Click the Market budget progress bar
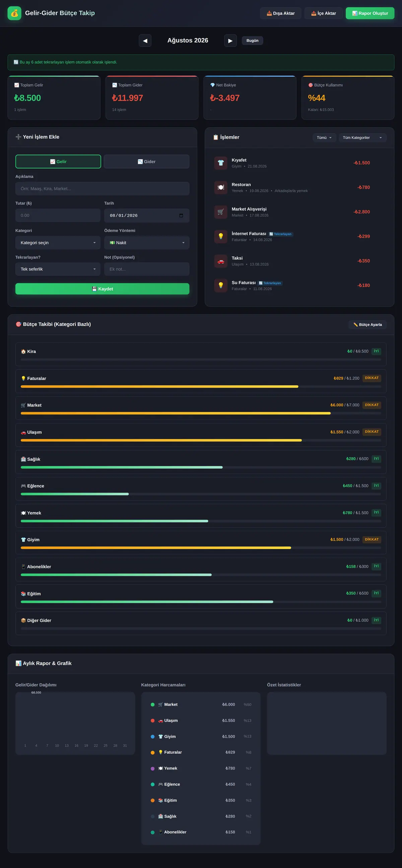The height and width of the screenshot is (868, 402). 201,413
